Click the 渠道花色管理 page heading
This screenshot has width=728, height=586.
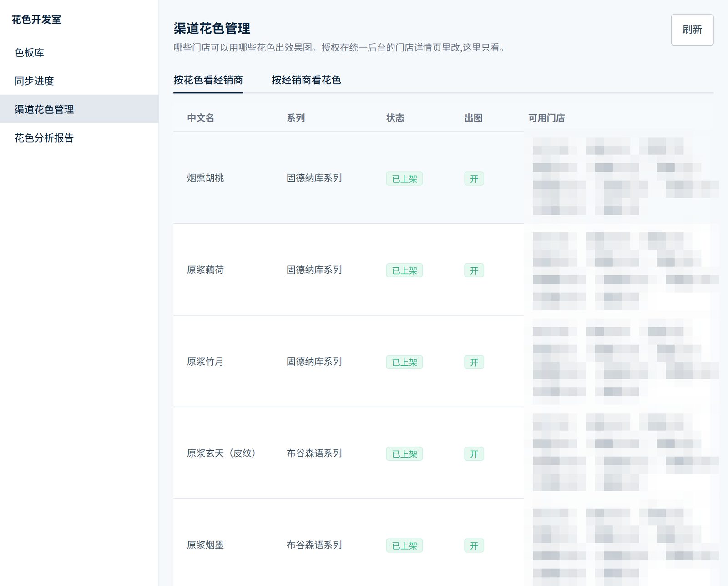[x=212, y=28]
